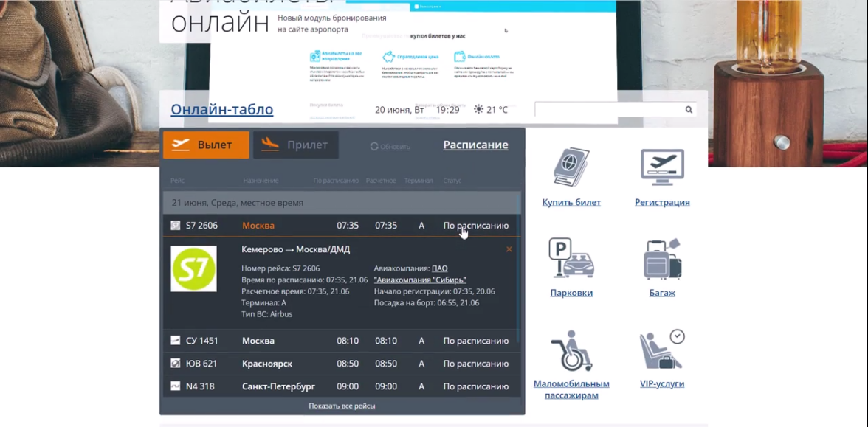Screen dimensions: 868x427
Task: Click the Кемерово → Москва/ДМД route title
Action: [x=295, y=249]
